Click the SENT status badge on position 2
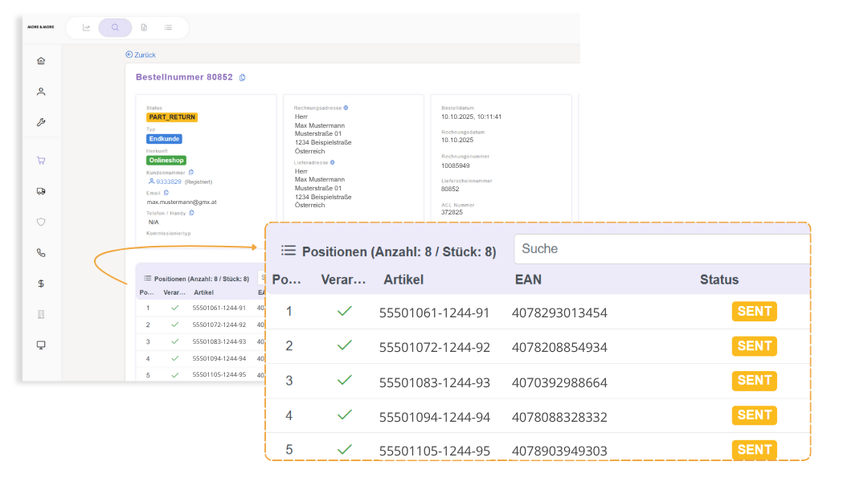868x482 pixels. click(x=753, y=345)
